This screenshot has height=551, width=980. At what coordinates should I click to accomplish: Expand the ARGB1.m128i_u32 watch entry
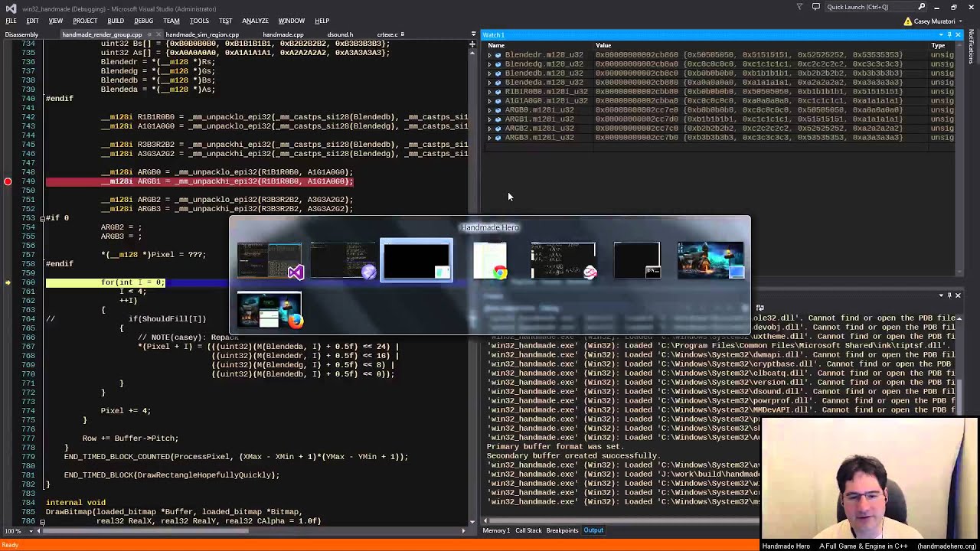pyautogui.click(x=490, y=119)
